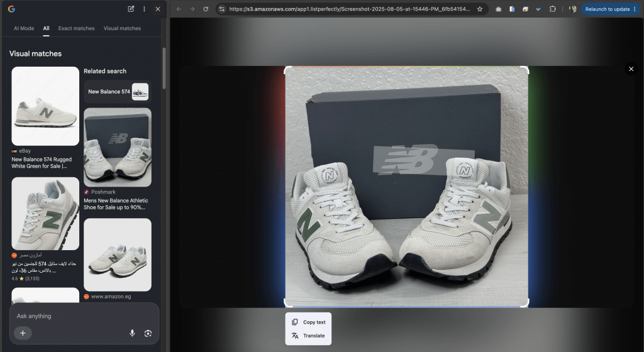Click the URL in the address bar
The image size is (644, 352).
(350, 9)
